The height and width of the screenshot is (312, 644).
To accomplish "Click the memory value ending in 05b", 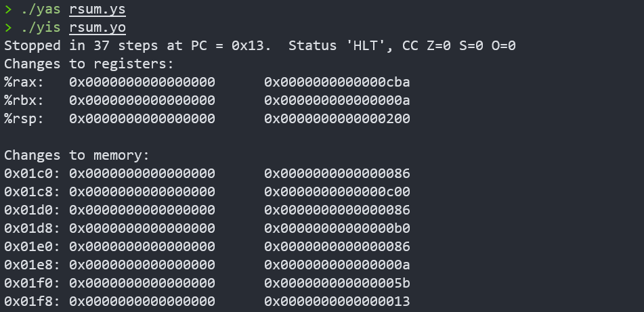I will point(337,283).
